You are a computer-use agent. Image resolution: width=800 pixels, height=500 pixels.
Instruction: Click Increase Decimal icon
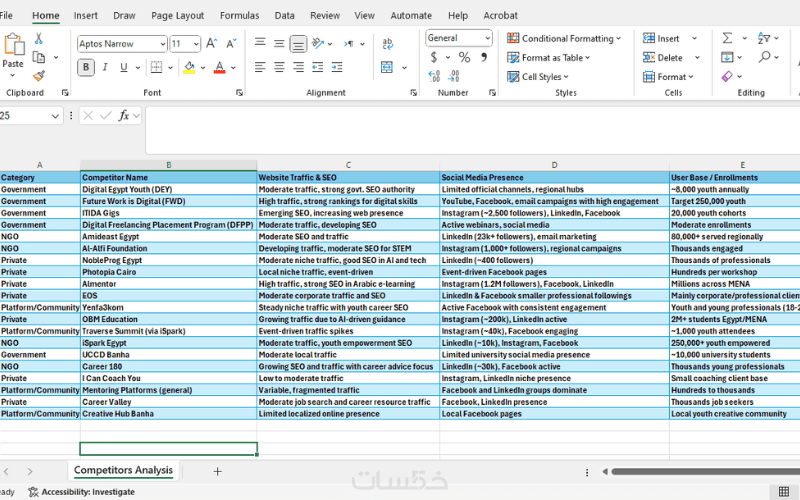(x=434, y=77)
